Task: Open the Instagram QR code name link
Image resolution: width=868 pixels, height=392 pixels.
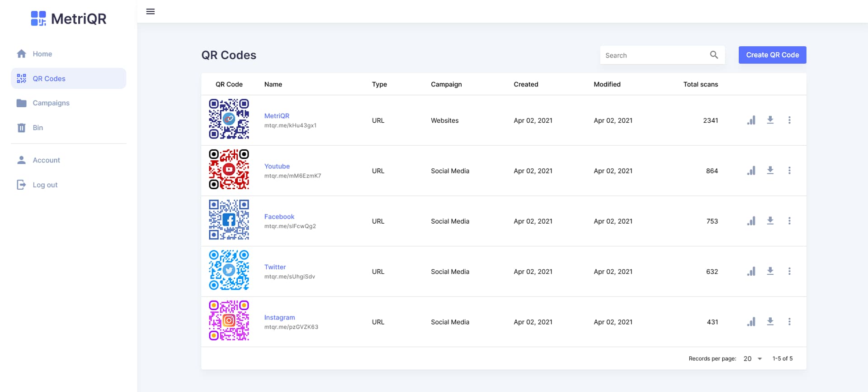Action: (279, 317)
